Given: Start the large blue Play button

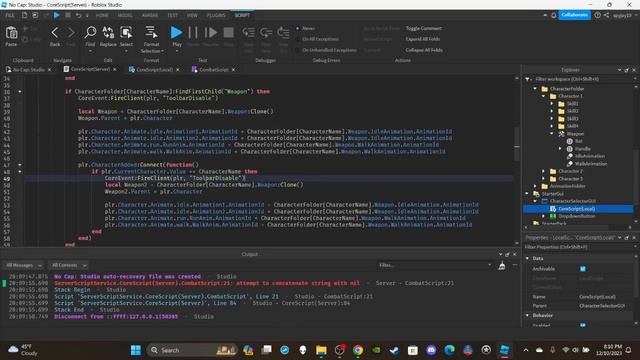Looking at the screenshot, I should (176, 33).
